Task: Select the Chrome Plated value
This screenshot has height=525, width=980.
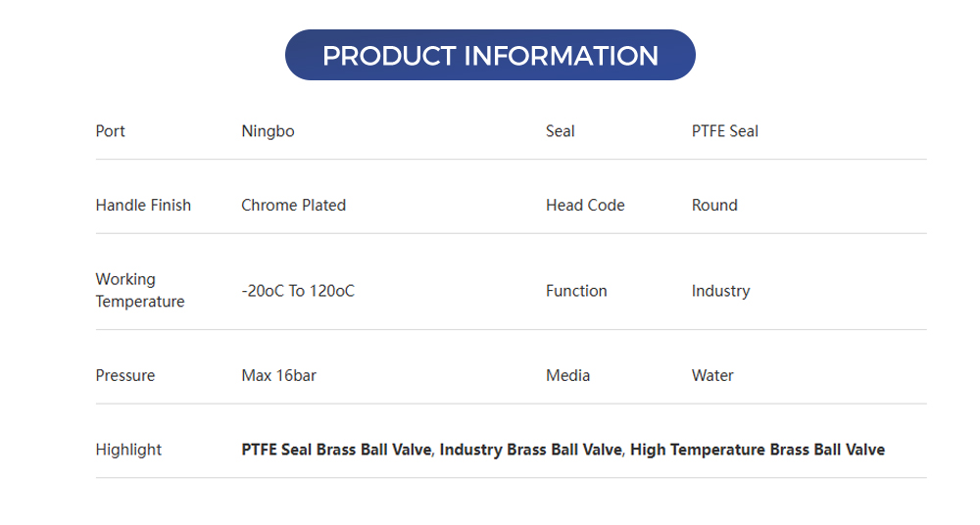Action: coord(293,206)
